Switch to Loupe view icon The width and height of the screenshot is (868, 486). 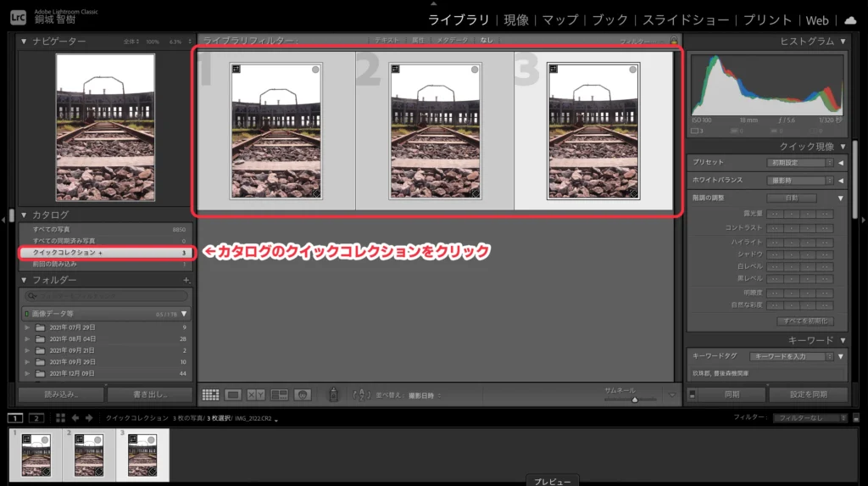click(233, 394)
